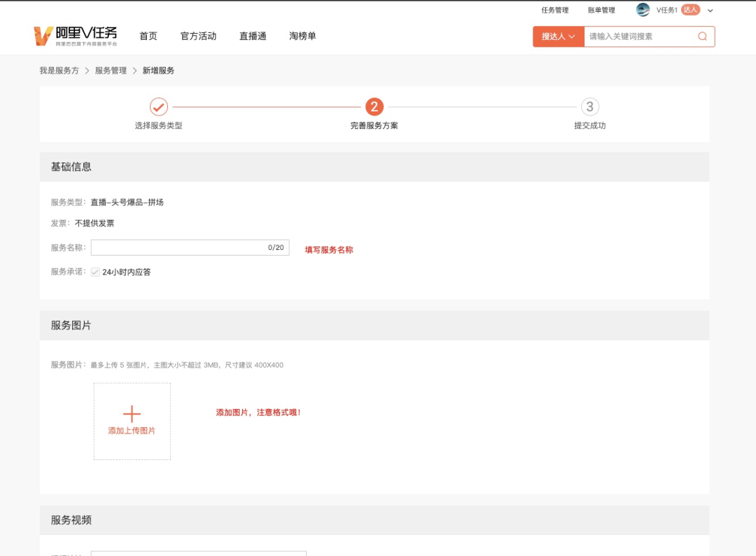Viewport: 756px width, 556px height.
Task: Expand the user account dropdown arrow
Action: tap(710, 11)
